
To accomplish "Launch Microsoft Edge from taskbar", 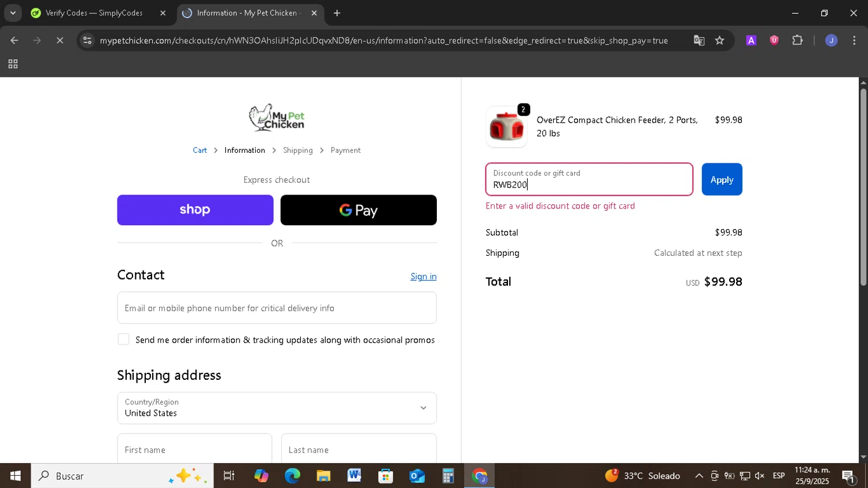I will (x=292, y=476).
